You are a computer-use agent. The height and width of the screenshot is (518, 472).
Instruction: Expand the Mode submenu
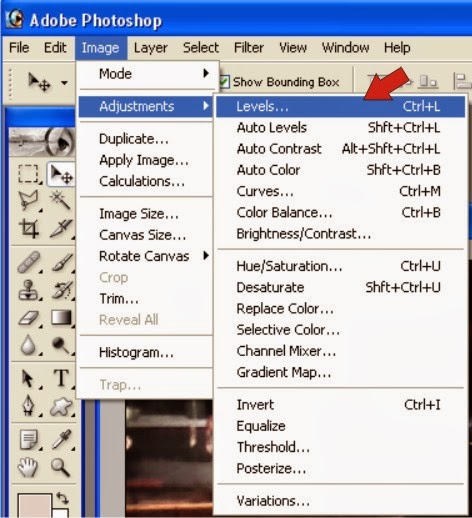click(148, 74)
